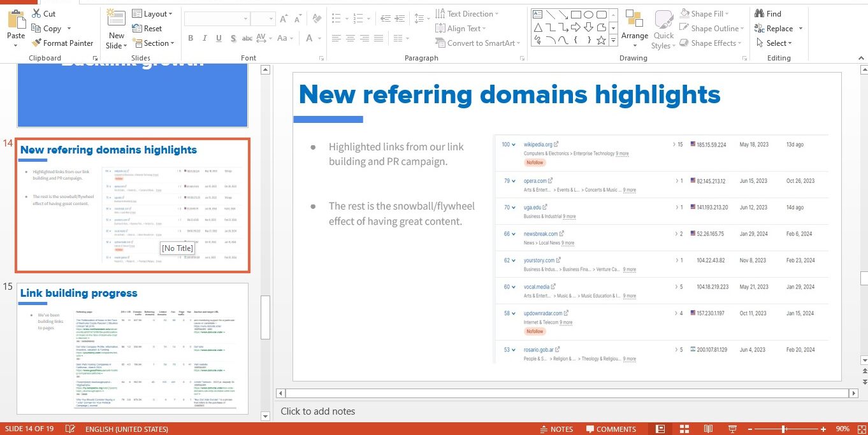Start the Slide Show from status bar
Screen dimensions: 868x435
point(732,429)
